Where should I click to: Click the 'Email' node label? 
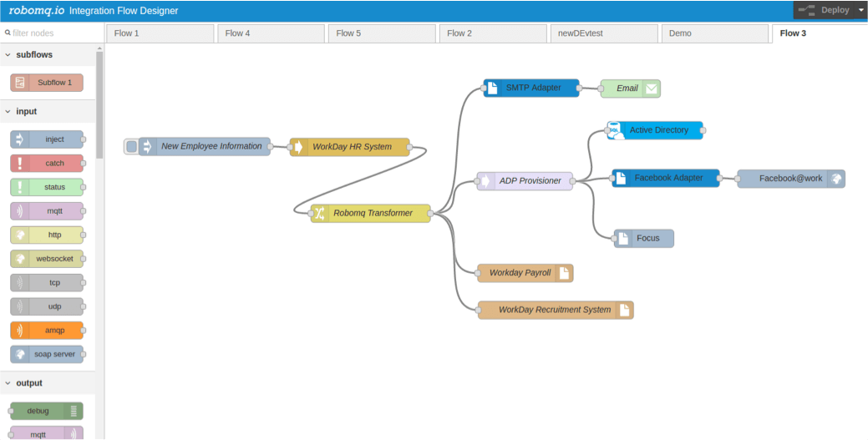click(x=627, y=88)
